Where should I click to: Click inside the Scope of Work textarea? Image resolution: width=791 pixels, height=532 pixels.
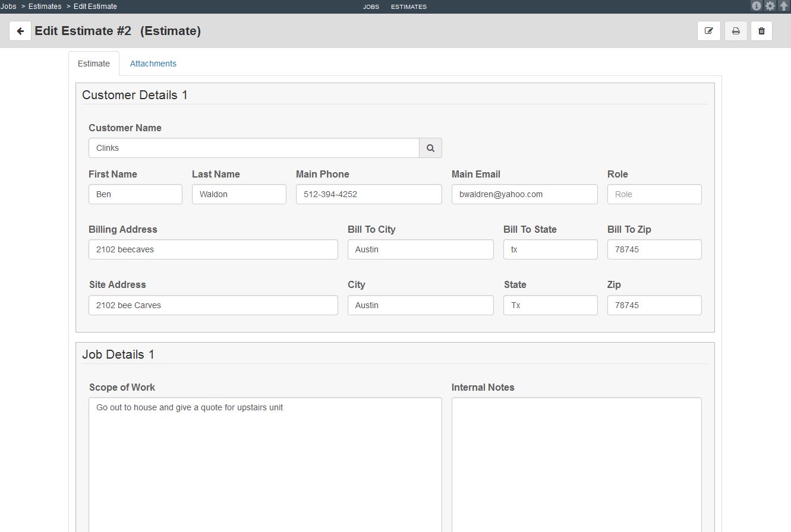coord(265,464)
